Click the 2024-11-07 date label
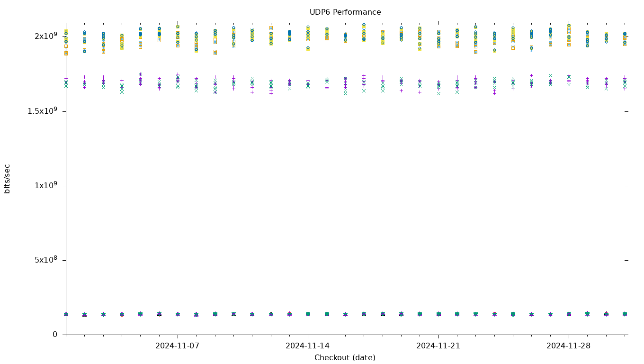Image resolution: width=644 pixels, height=364 pixels. pos(178,346)
